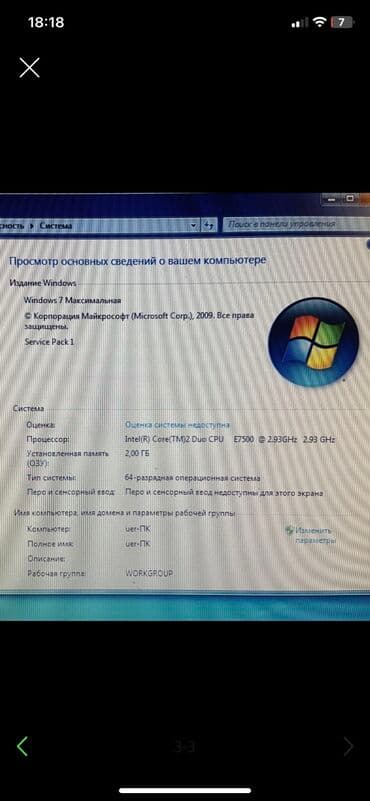
Task: Tap the home indicator bar at bottom
Action: (x=185, y=790)
